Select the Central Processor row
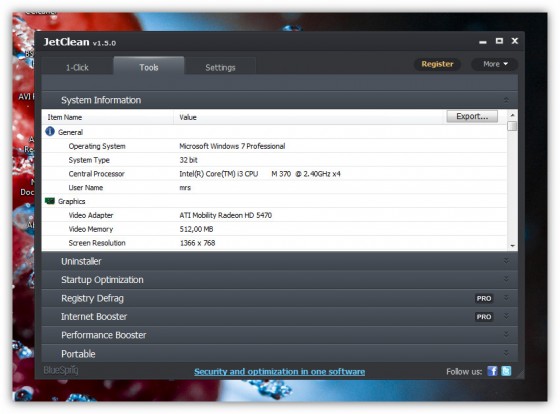This screenshot has width=560, height=414. pos(274,174)
